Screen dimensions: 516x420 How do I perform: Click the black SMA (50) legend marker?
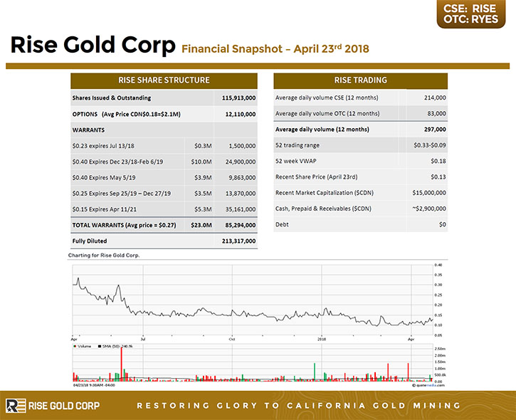click(x=100, y=346)
